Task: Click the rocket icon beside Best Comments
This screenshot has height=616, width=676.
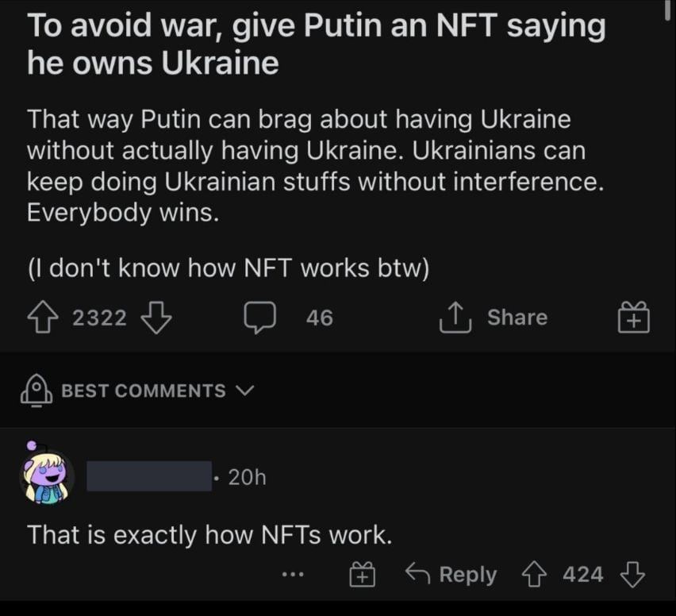Action: point(36,390)
